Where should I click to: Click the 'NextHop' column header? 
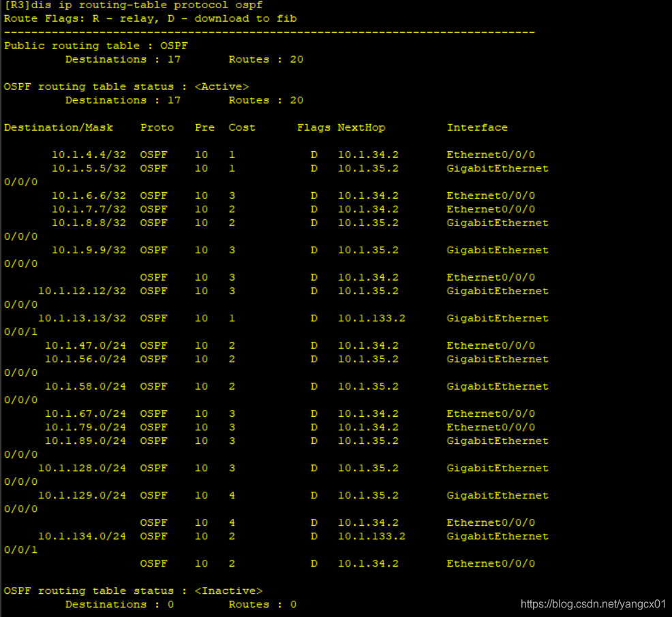361,127
